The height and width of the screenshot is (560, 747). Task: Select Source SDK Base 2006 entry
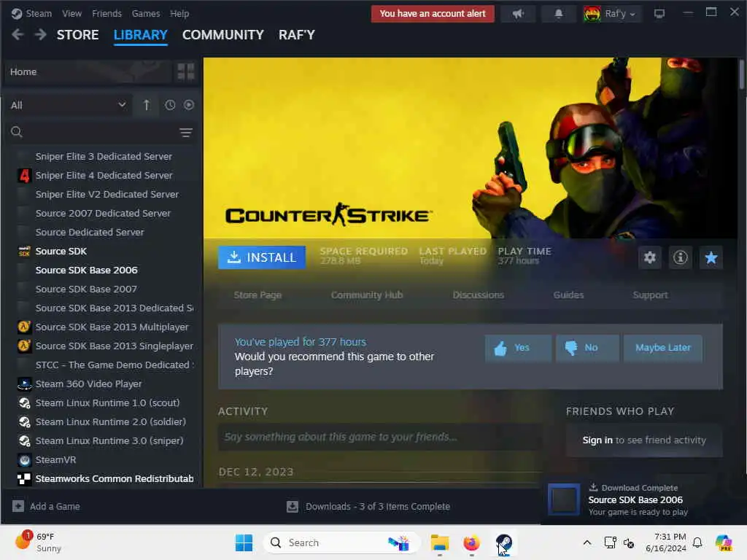coord(87,270)
